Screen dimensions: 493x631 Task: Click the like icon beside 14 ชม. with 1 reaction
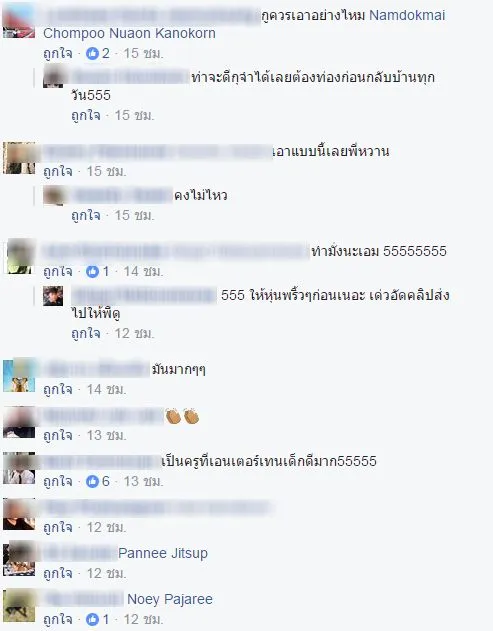92,272
